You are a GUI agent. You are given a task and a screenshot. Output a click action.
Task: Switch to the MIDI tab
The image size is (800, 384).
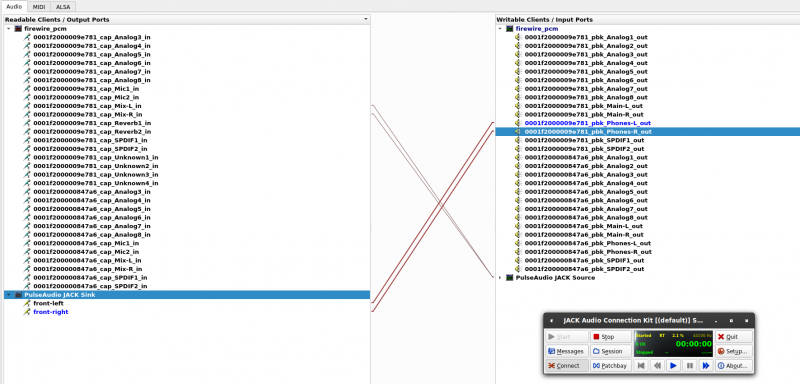39,7
